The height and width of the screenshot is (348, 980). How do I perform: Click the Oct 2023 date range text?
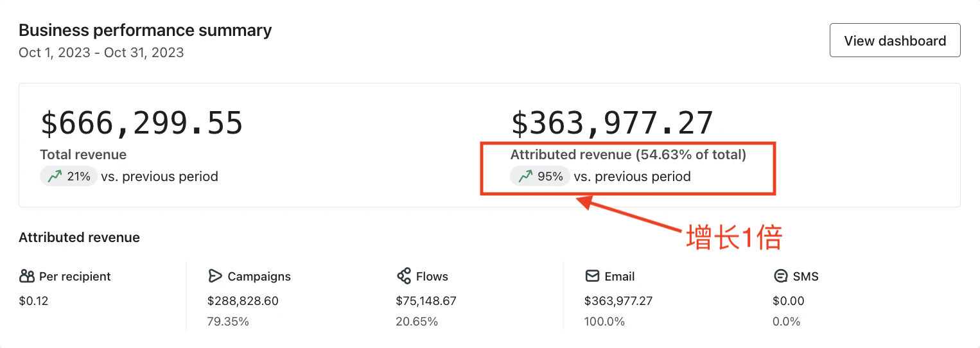tap(101, 53)
